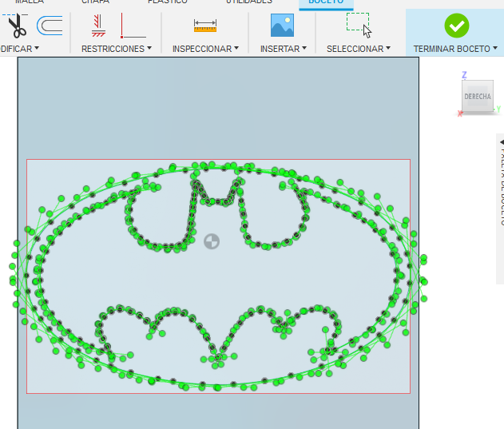Click the Measure ruler icon
This screenshot has height=429, width=504.
pos(205,26)
